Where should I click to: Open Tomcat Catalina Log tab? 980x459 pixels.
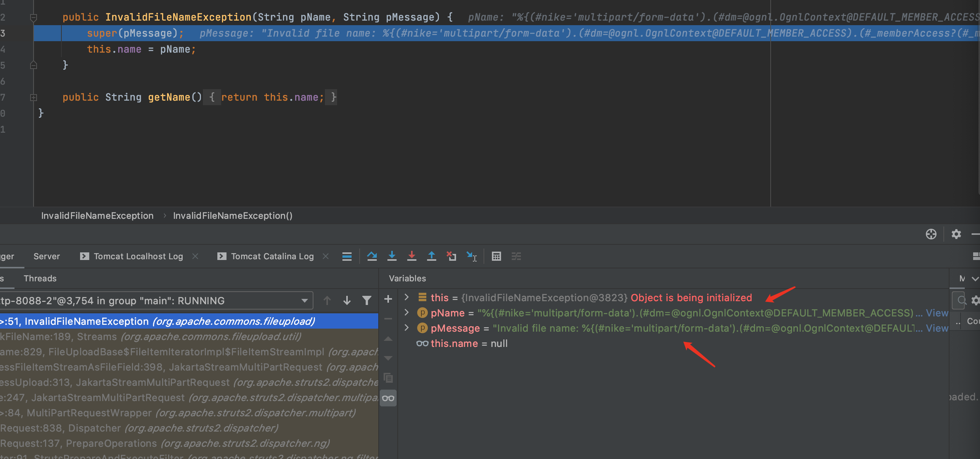(x=266, y=257)
